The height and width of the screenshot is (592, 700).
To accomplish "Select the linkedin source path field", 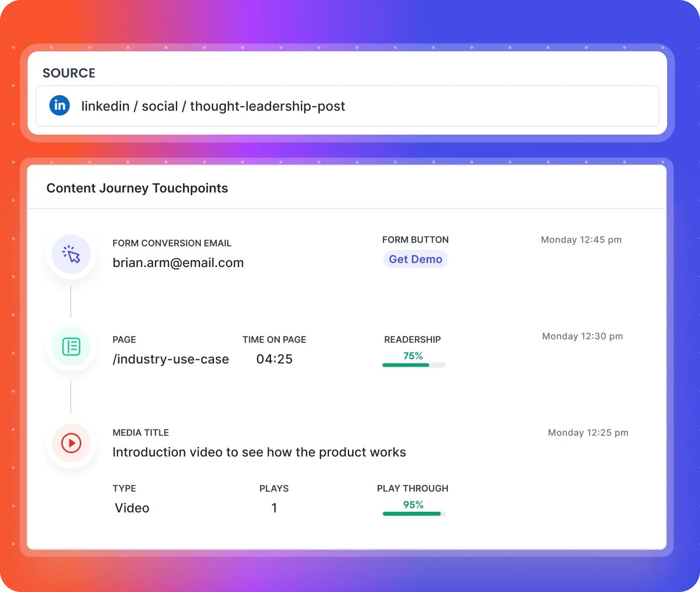I will tap(346, 106).
